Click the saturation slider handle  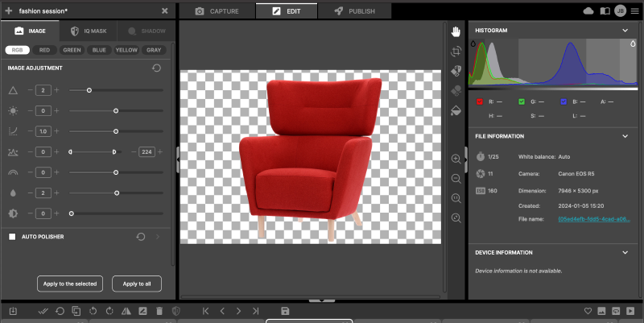coord(117,193)
